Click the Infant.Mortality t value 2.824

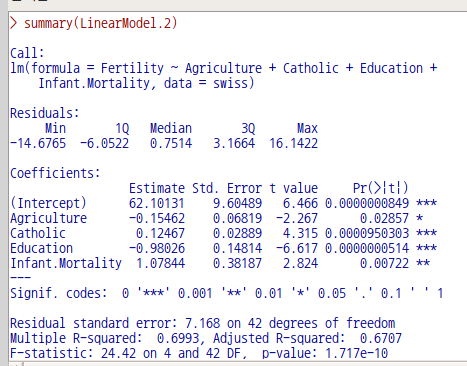coord(300,263)
